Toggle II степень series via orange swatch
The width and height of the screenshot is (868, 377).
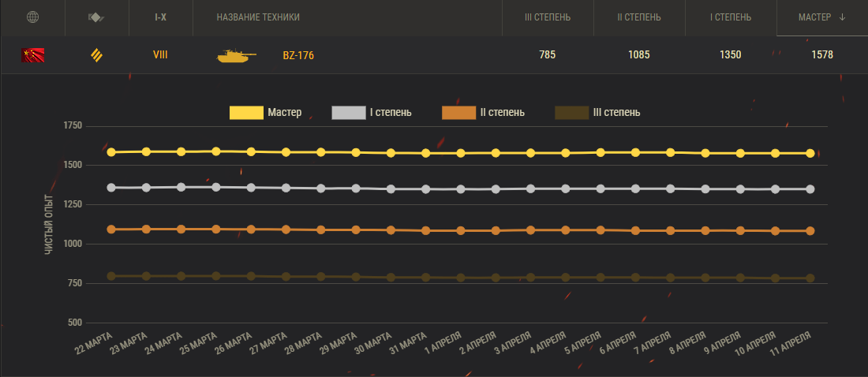[x=459, y=113]
